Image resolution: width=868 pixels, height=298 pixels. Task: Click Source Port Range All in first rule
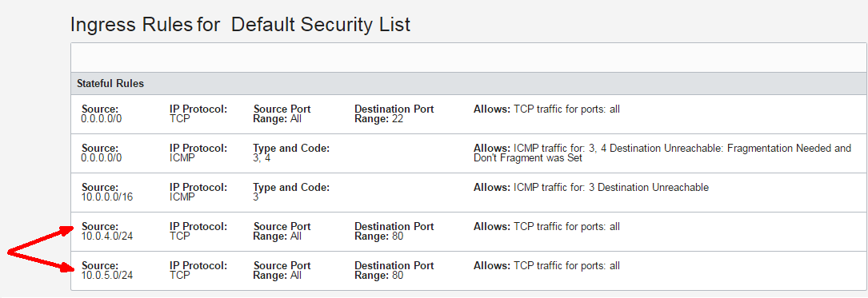click(282, 114)
